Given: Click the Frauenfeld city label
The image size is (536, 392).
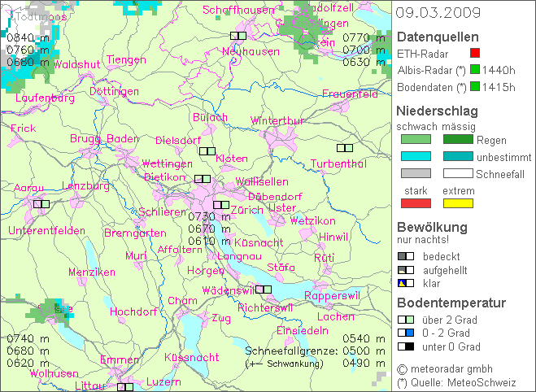Looking at the screenshot, I should [x=350, y=94].
